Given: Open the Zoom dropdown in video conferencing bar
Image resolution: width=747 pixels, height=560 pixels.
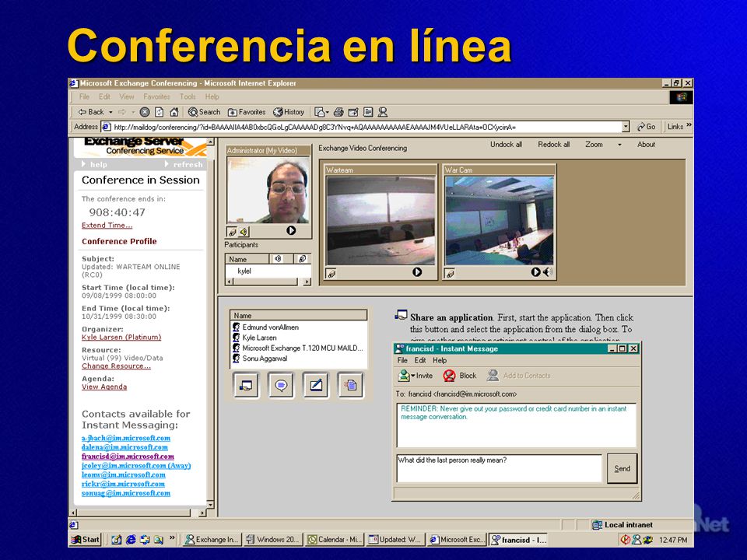Looking at the screenshot, I should click(x=619, y=145).
